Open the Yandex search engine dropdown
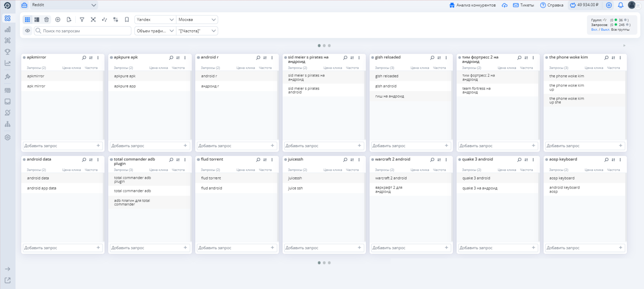Screen dimensions: 644x289 155,20
